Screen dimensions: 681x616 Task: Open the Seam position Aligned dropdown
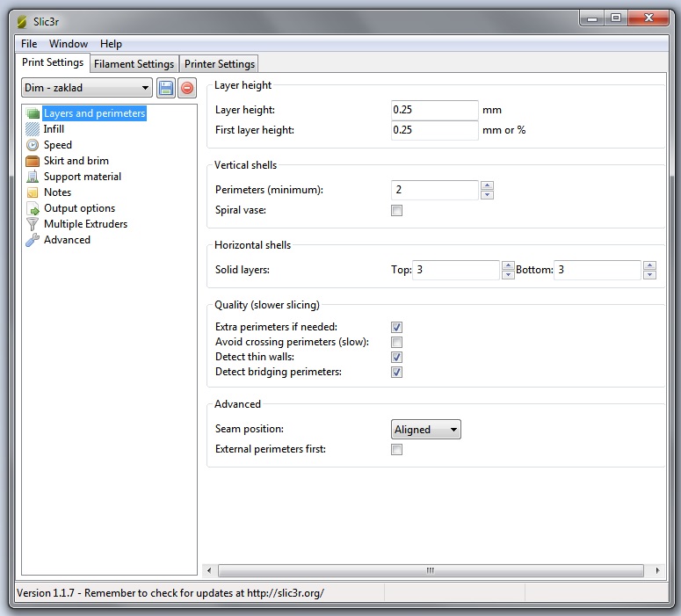tap(425, 430)
